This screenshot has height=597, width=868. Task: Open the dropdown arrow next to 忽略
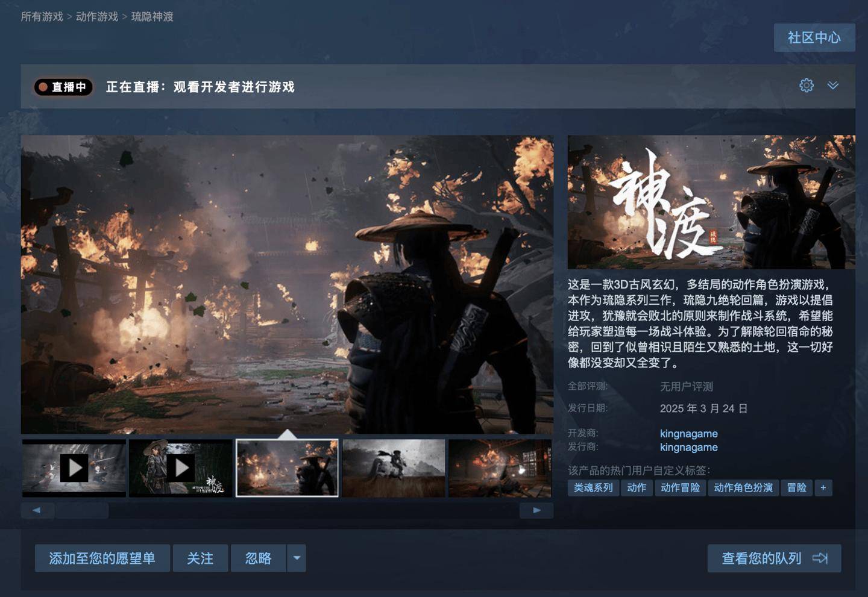coord(297,558)
